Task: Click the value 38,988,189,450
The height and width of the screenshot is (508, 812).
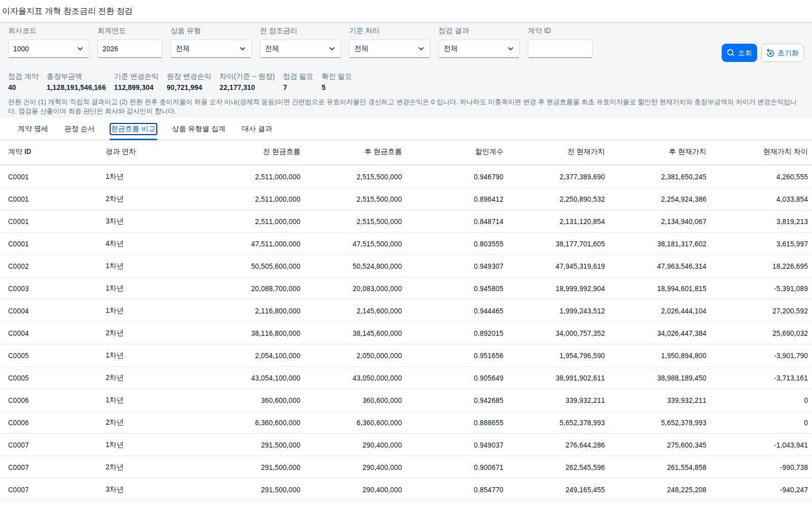Action: coord(682,378)
